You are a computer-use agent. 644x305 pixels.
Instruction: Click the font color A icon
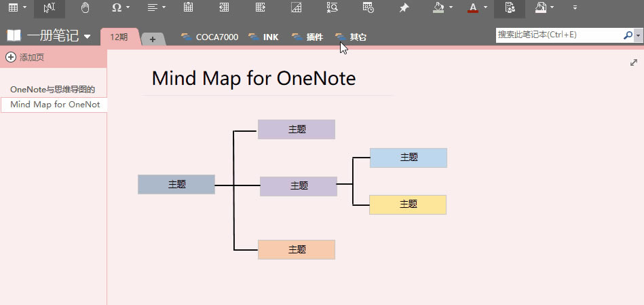(473, 7)
